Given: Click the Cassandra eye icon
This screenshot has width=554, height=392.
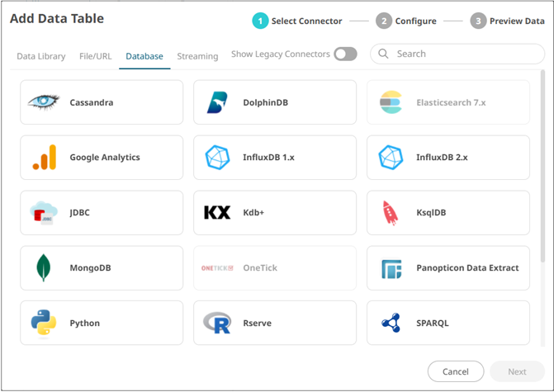Looking at the screenshot, I should pyautogui.click(x=44, y=102).
